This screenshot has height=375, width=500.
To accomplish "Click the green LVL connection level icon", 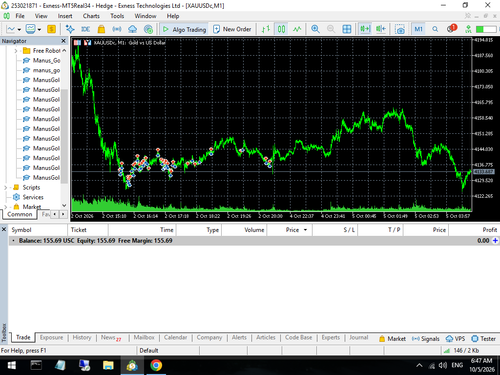I will (468, 29).
